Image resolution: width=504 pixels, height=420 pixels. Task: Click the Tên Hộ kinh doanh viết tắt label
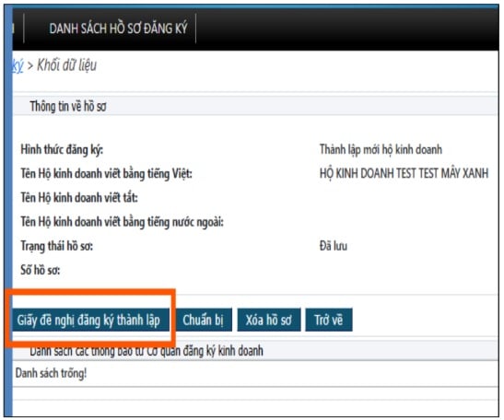click(x=79, y=198)
